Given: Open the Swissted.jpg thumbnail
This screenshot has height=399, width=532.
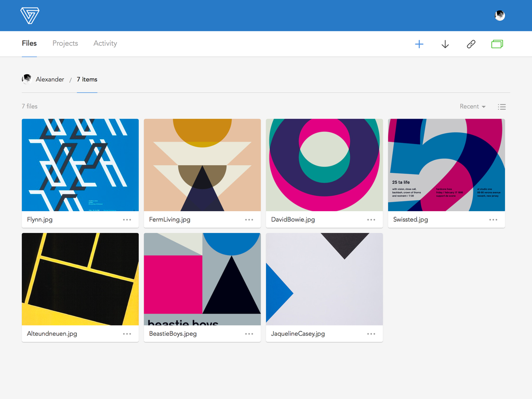Looking at the screenshot, I should tap(446, 165).
